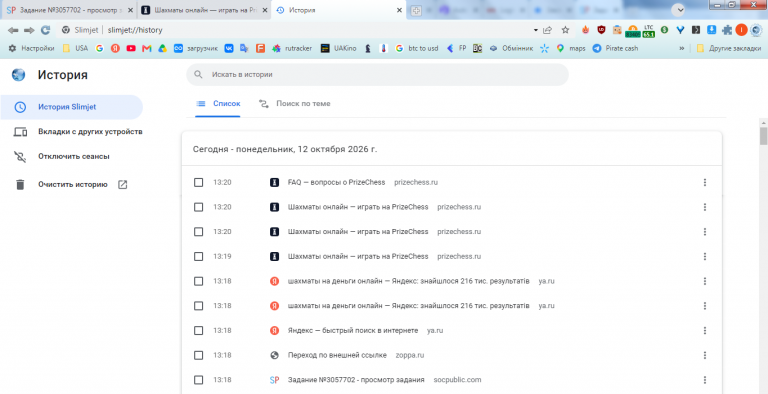The image size is (768, 394).
Task: Expand hidden bookmarks with the double chevron
Action: coord(681,49)
